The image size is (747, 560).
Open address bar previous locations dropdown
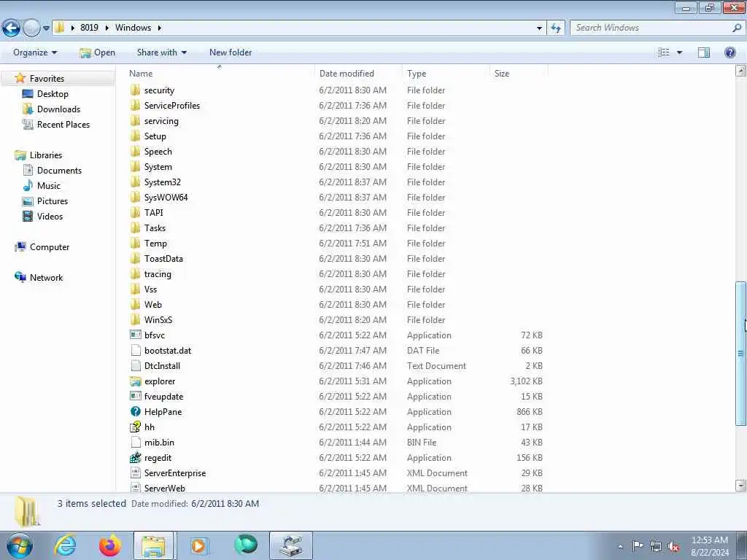click(x=539, y=28)
